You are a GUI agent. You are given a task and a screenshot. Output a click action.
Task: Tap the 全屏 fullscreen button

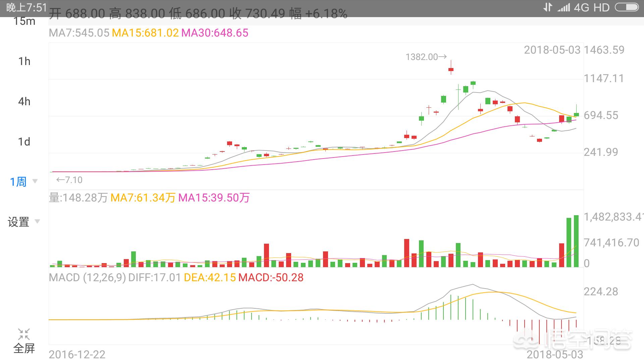point(24,348)
